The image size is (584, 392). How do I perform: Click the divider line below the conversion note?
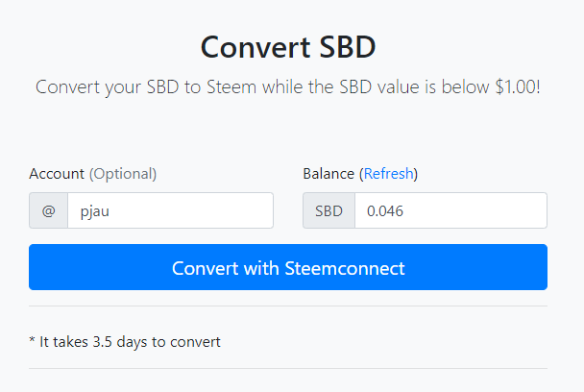pyautogui.click(x=288, y=369)
